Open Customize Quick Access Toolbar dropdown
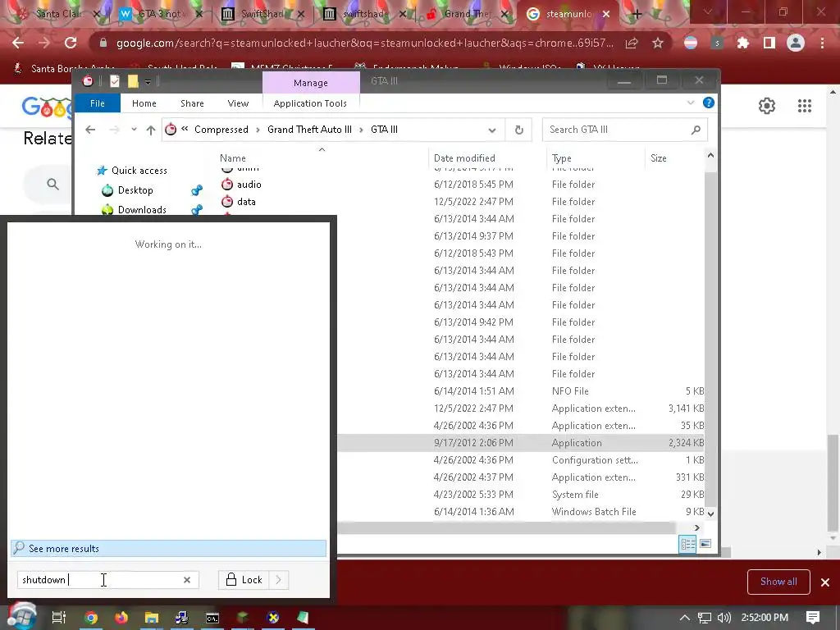Image resolution: width=840 pixels, height=630 pixels. [x=148, y=81]
